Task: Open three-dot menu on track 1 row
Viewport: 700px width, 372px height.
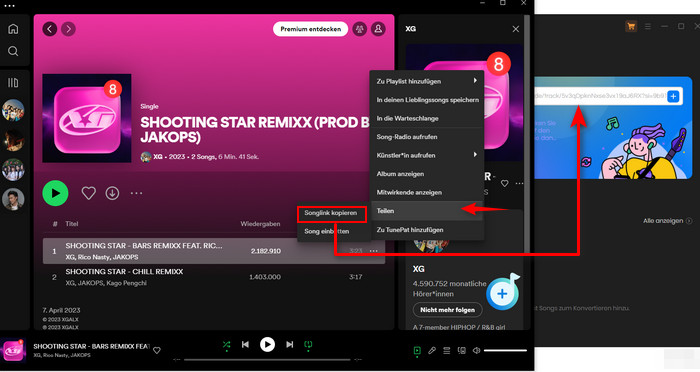Action: click(x=374, y=251)
